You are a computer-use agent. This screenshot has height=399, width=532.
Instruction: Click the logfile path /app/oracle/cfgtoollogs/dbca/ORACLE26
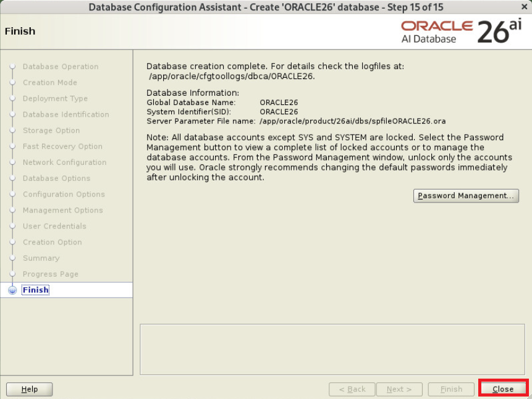pos(232,77)
